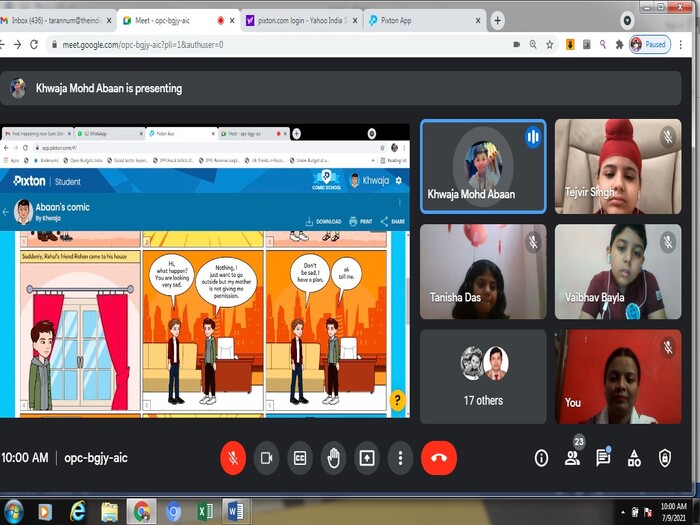The width and height of the screenshot is (700, 525).
Task: Select Khwaja Mohd Abaan participant tile
Action: [x=483, y=166]
